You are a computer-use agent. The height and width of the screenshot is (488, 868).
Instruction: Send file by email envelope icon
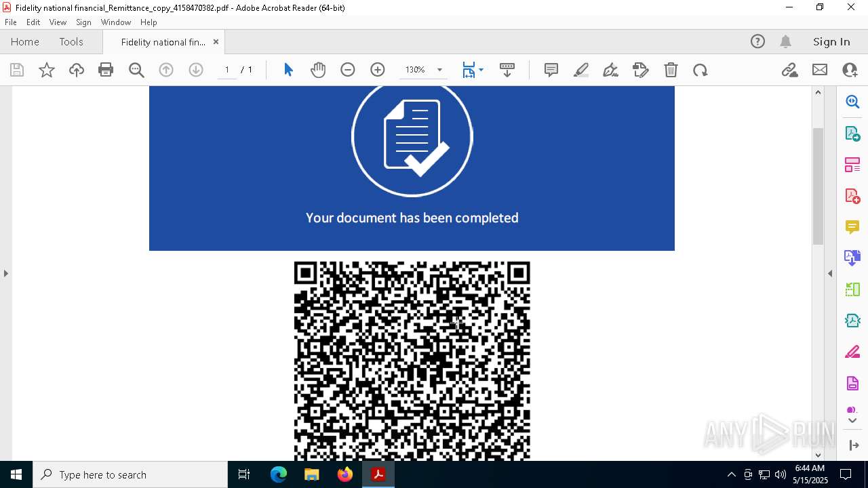pyautogui.click(x=820, y=70)
